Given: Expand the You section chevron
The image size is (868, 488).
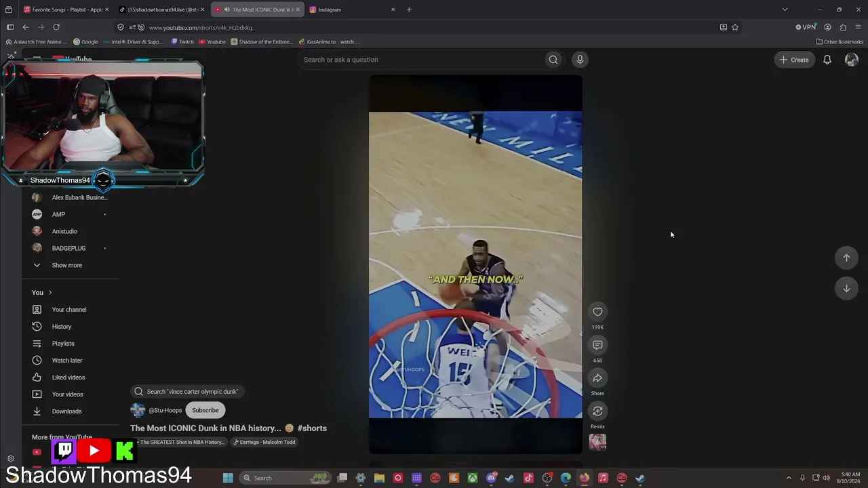Looking at the screenshot, I should 50,293.
